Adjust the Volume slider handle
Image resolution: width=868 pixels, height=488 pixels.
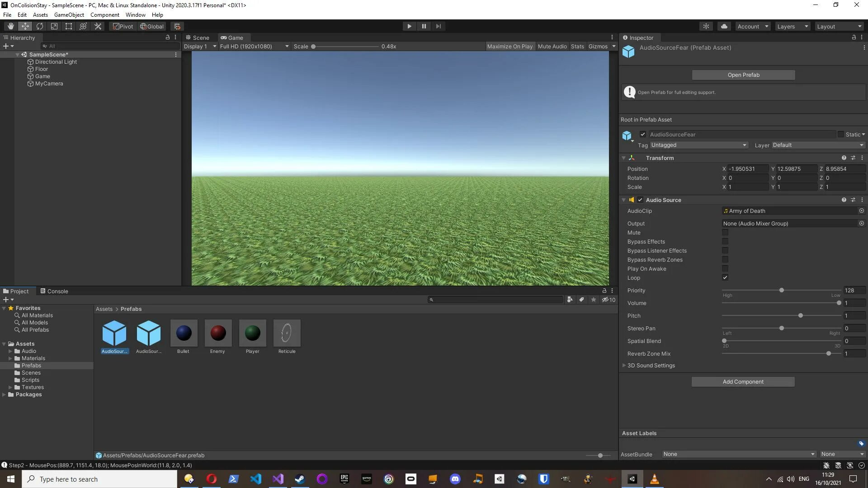(x=839, y=303)
